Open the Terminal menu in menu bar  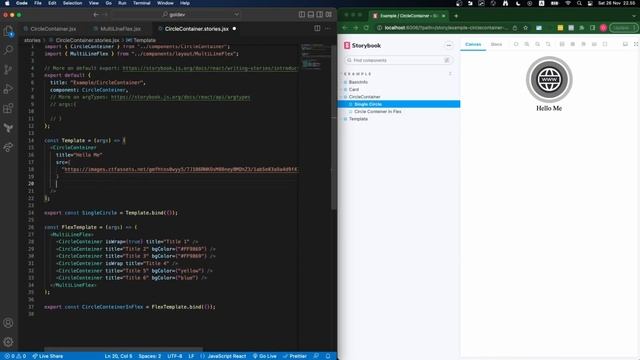pyautogui.click(x=142, y=3)
